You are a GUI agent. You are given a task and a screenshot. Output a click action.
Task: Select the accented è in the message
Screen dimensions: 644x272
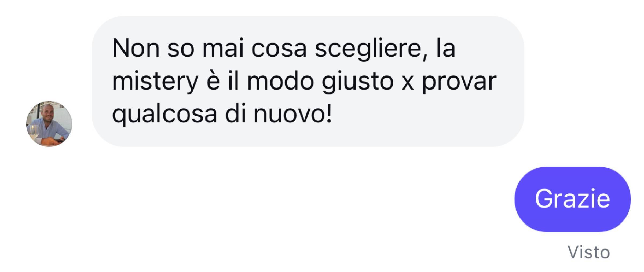213,81
